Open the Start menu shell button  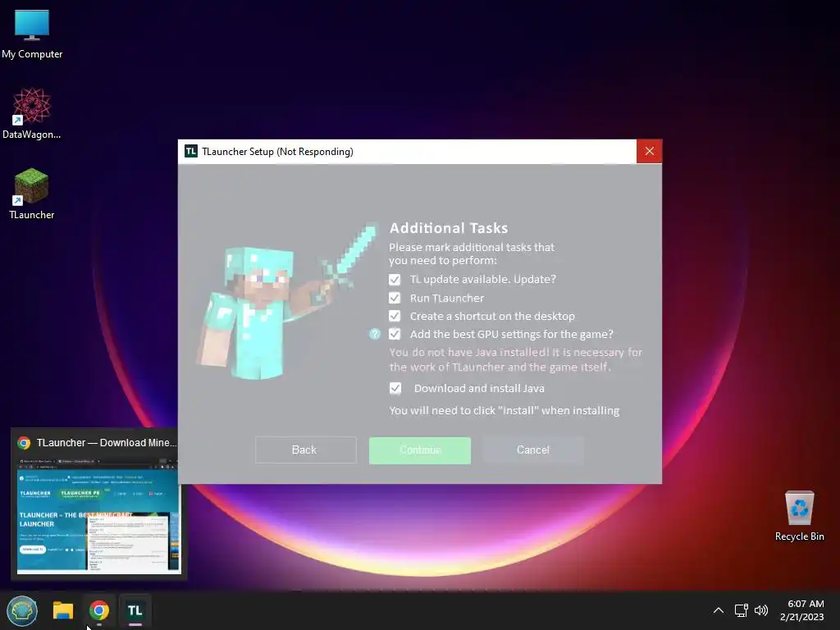22,610
